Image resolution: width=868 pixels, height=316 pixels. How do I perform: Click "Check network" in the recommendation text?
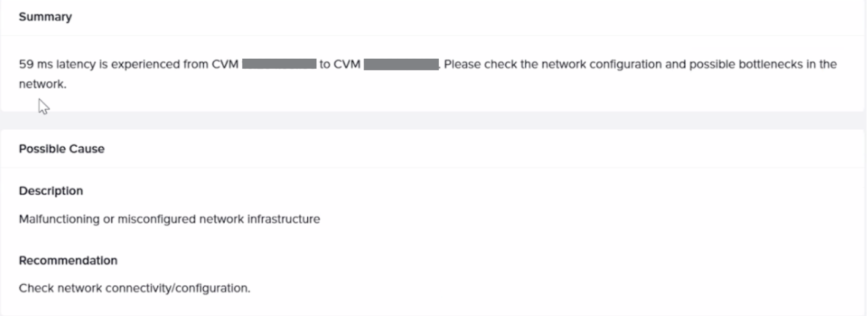pyautogui.click(x=54, y=288)
